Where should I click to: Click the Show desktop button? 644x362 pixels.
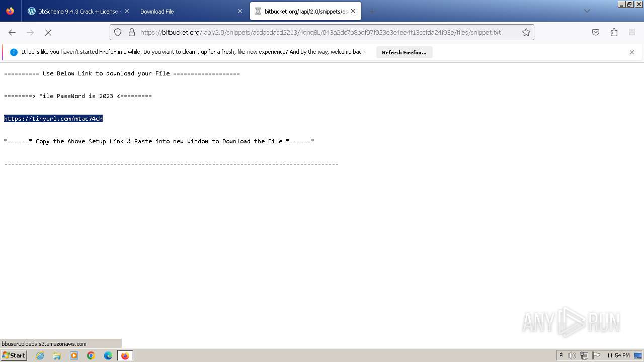[x=638, y=355]
